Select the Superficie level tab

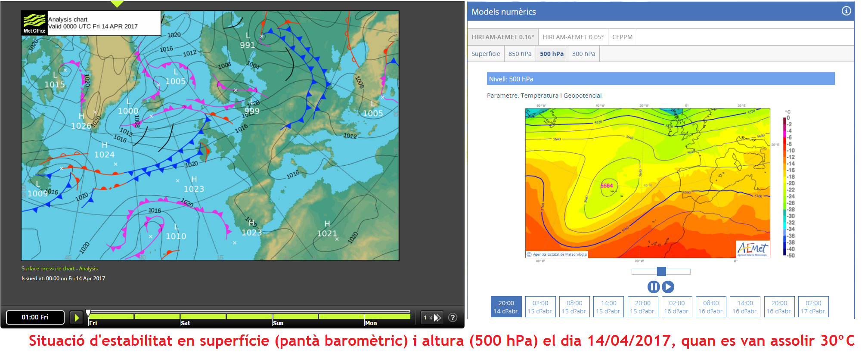pos(486,54)
